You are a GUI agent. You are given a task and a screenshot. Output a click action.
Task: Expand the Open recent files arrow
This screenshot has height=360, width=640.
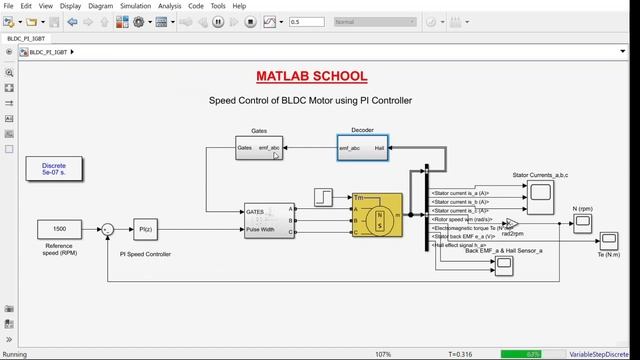[43, 22]
